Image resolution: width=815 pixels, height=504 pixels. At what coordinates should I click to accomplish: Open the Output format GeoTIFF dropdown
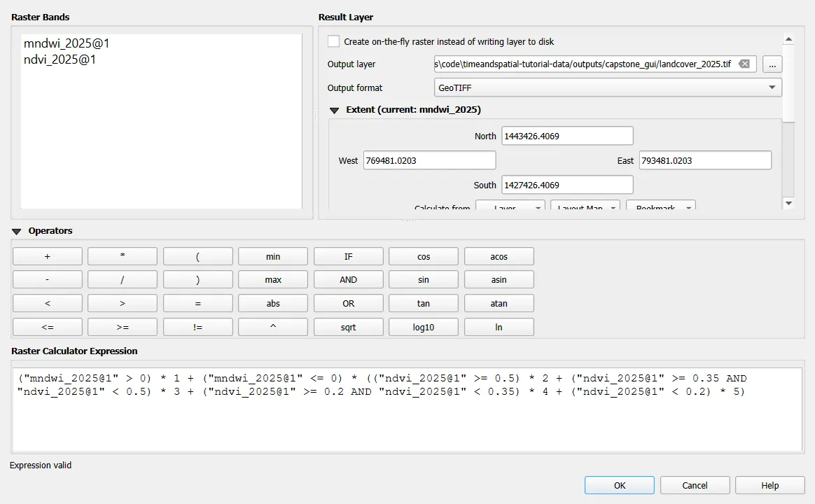[x=608, y=87]
